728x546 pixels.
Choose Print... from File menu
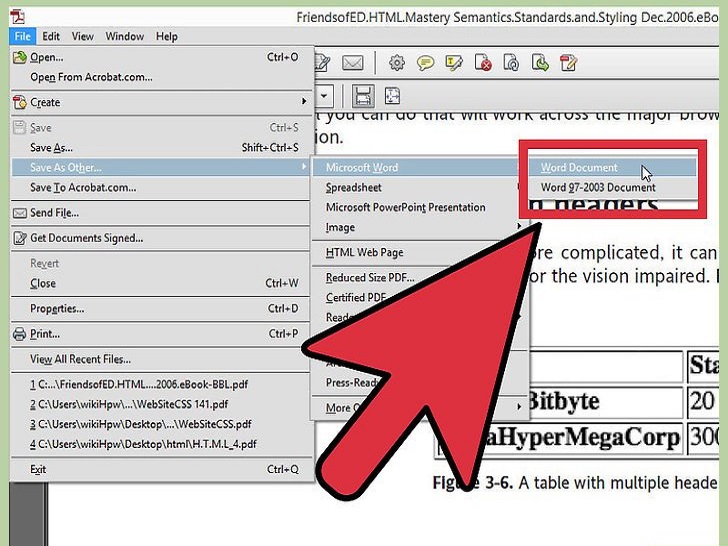point(161,334)
